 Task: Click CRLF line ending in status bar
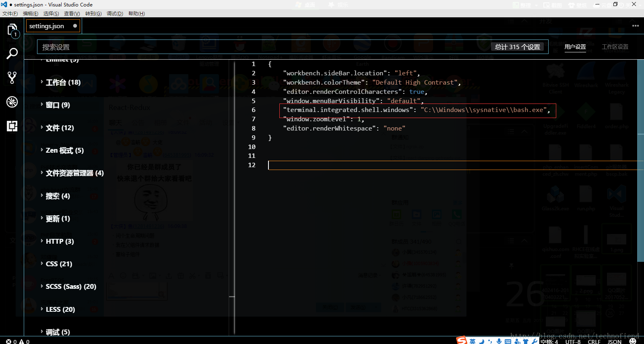click(x=594, y=341)
